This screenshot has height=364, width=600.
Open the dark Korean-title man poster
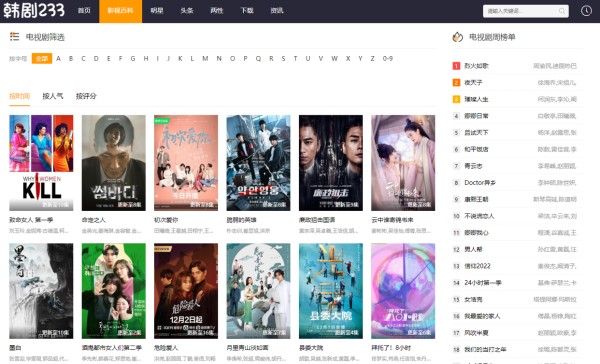coord(114,163)
